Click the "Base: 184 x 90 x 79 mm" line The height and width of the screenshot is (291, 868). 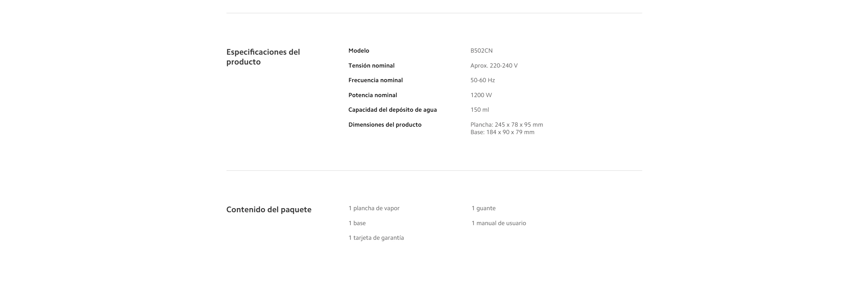tap(502, 132)
